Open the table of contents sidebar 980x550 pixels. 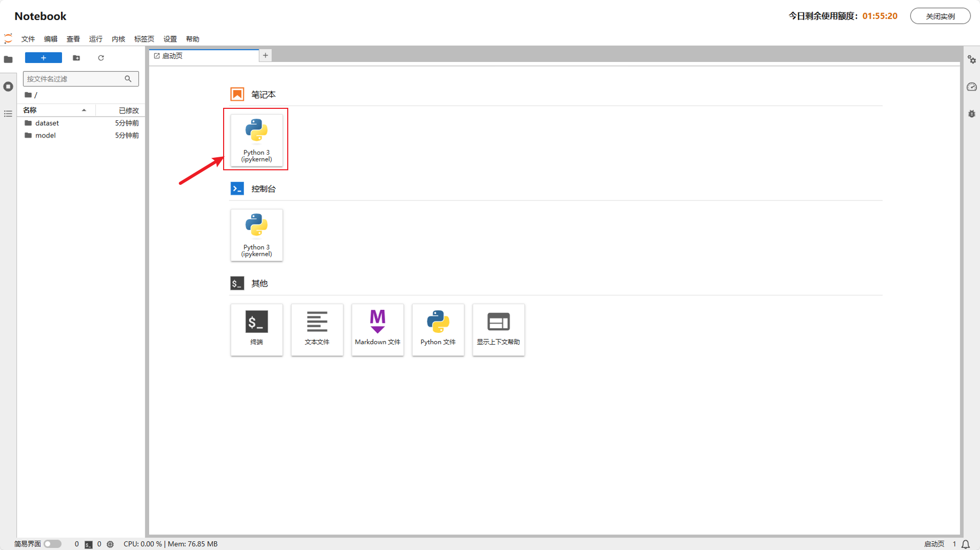(8, 114)
